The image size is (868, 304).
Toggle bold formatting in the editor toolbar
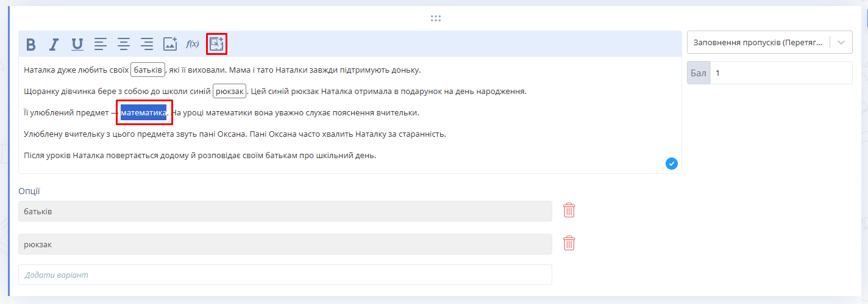pos(31,44)
